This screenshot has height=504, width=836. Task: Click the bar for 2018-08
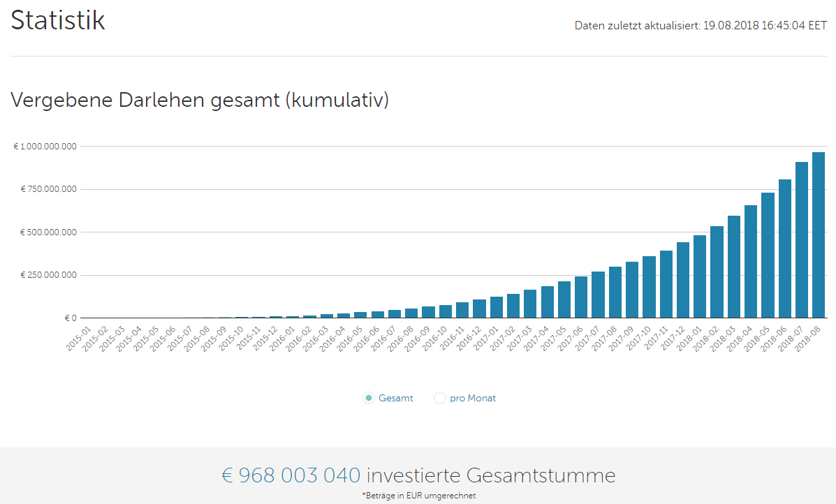coord(819,235)
